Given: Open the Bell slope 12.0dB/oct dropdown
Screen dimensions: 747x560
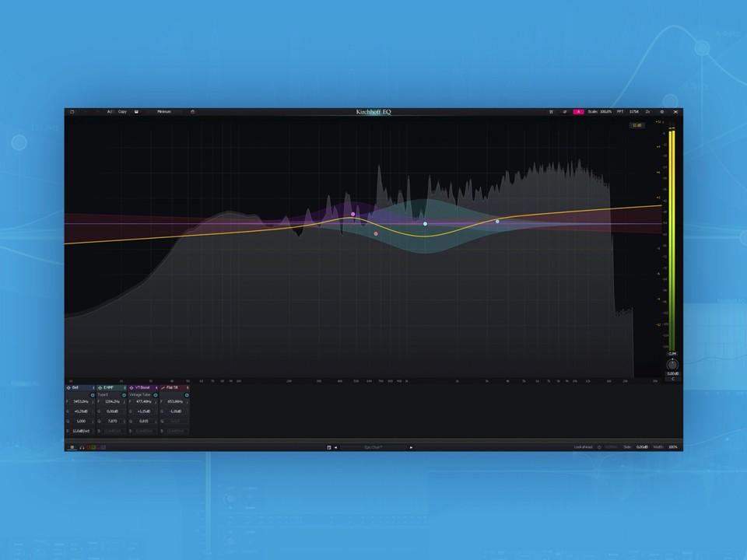Looking at the screenshot, I should pos(81,431).
